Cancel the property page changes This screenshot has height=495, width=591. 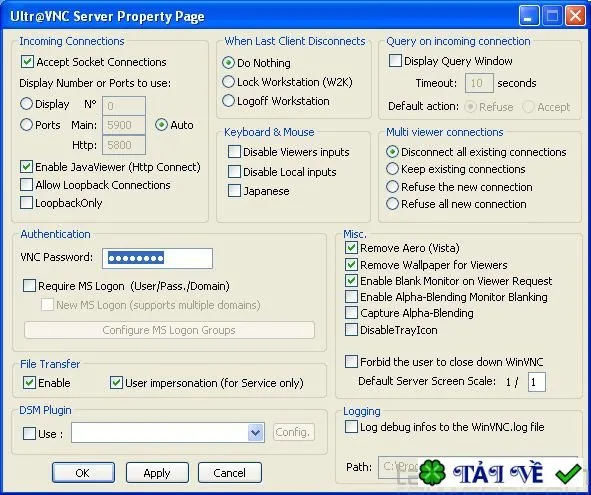[230, 473]
